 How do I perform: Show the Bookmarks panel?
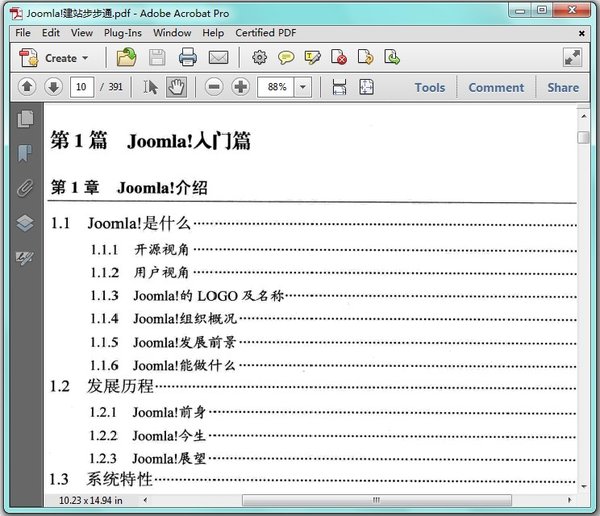tap(25, 153)
